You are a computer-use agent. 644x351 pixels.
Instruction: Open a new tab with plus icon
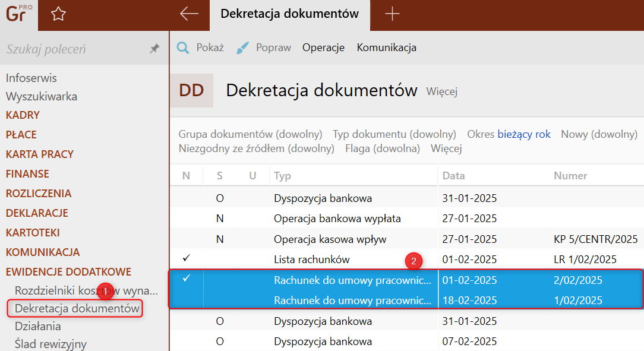coord(392,14)
